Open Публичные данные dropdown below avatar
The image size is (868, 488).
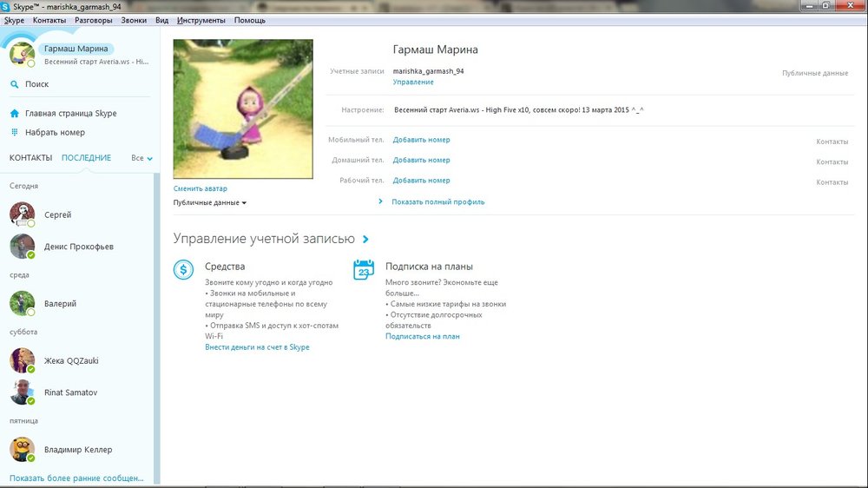210,202
